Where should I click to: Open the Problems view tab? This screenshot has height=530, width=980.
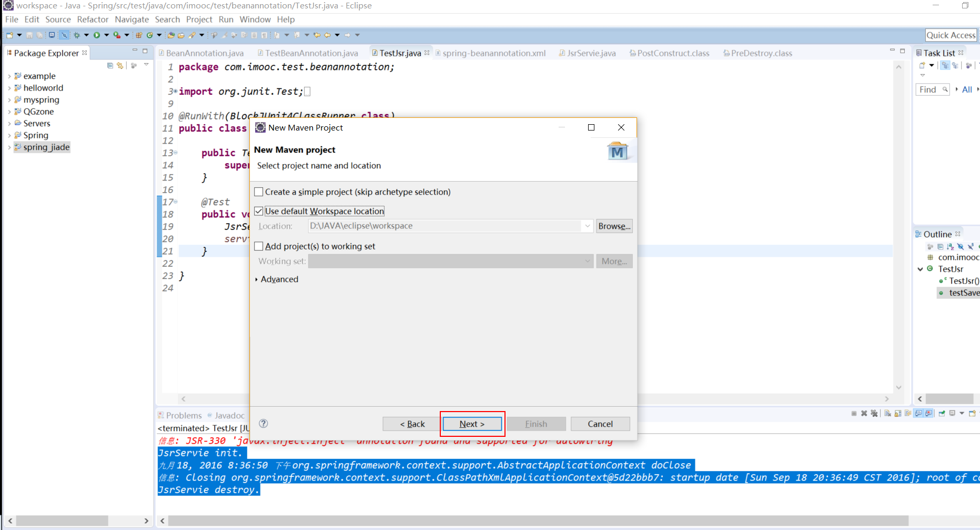180,415
